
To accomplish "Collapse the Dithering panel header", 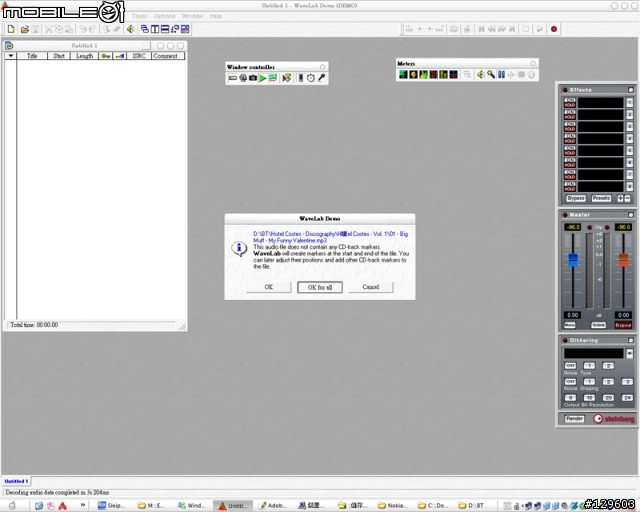I will click(x=631, y=340).
